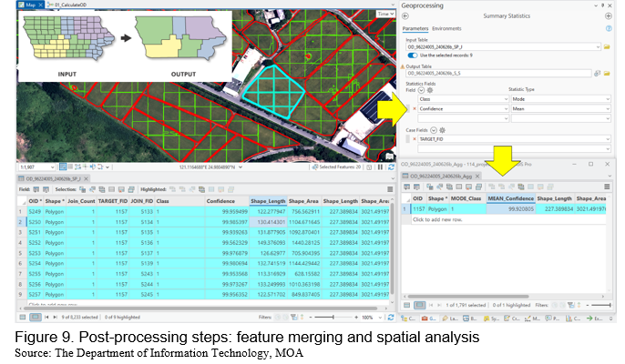Open the TARGET_FID case field dropdown
The image size is (625, 364).
point(608,139)
